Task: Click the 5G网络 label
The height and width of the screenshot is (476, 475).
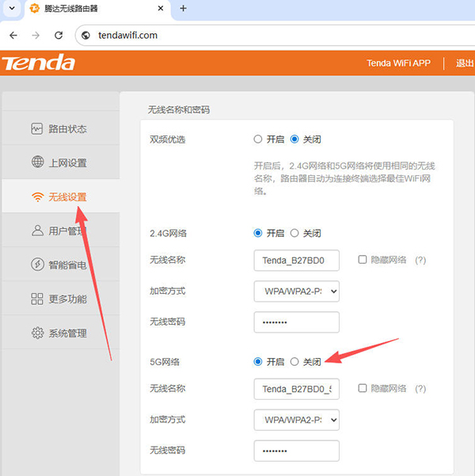Action: [165, 362]
